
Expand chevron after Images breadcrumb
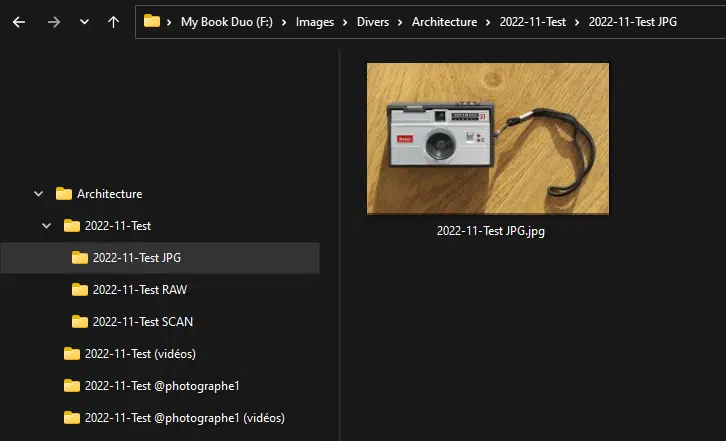coord(345,22)
